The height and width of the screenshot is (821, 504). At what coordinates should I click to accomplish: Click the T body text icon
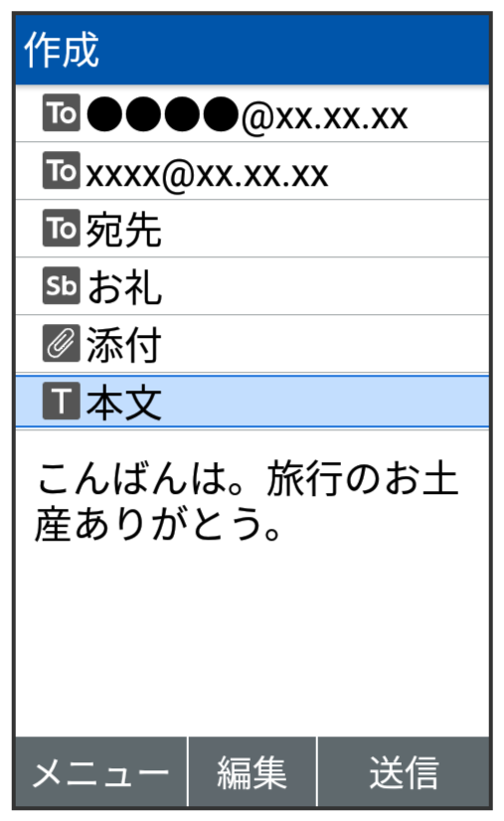tap(62, 401)
